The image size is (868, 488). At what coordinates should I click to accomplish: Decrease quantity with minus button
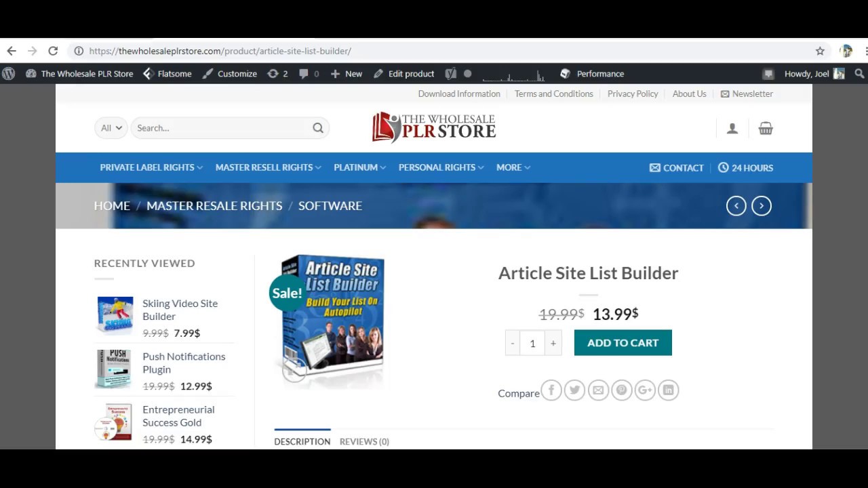(x=513, y=343)
